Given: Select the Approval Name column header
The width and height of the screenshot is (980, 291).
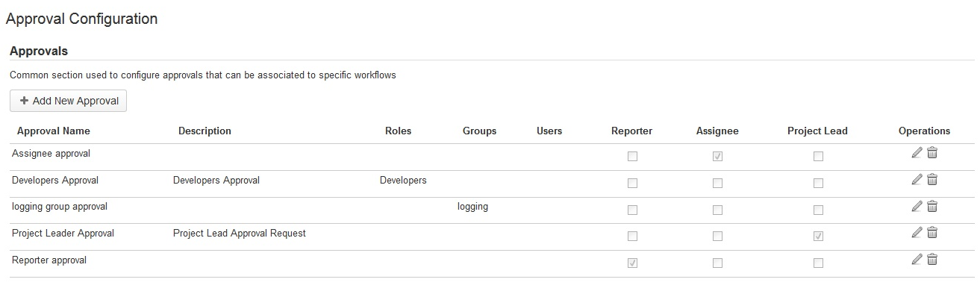Looking at the screenshot, I should click(54, 131).
